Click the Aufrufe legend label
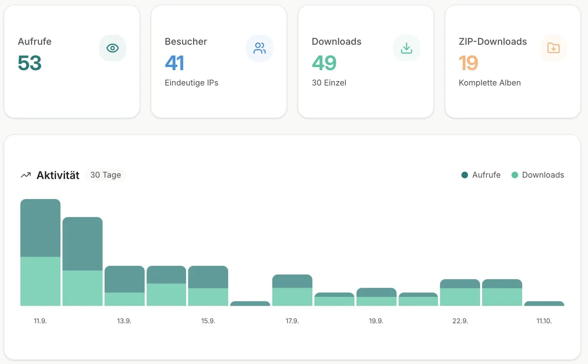The image size is (588, 364). (x=486, y=175)
